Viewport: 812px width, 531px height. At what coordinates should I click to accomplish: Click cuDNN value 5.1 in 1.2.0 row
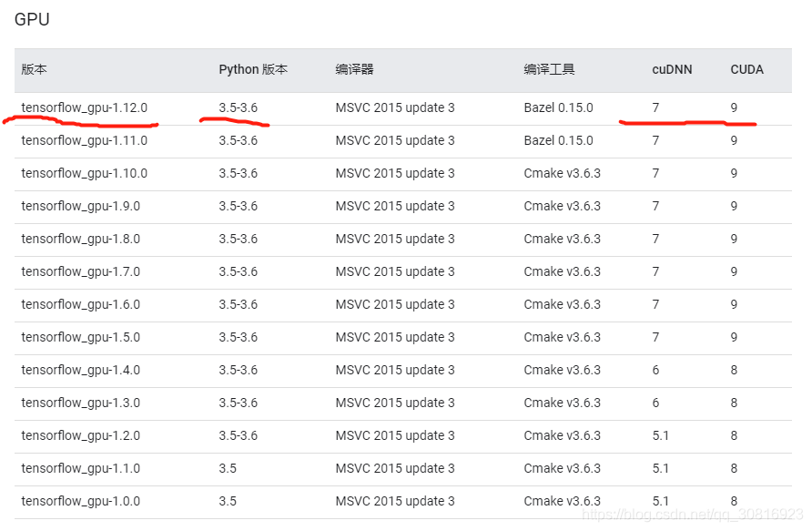point(660,435)
